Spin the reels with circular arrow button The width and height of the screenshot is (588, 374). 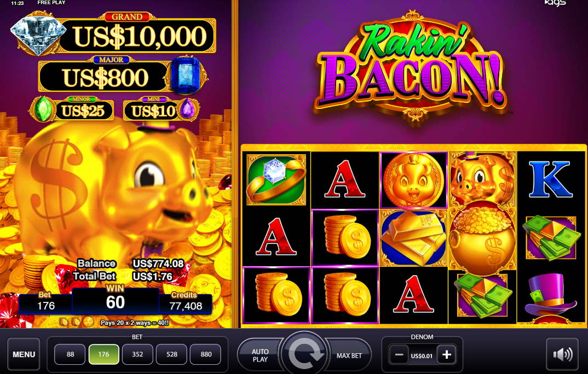(x=305, y=353)
